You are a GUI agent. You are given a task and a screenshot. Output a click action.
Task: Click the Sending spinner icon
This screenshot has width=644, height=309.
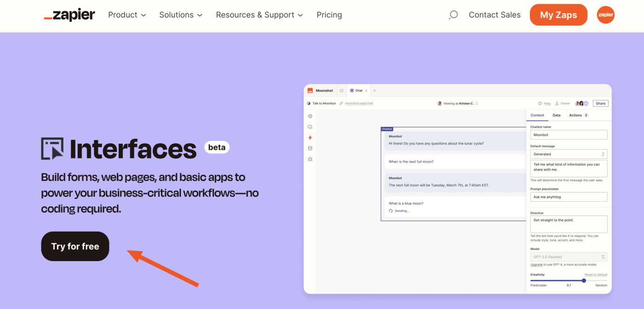click(x=391, y=210)
